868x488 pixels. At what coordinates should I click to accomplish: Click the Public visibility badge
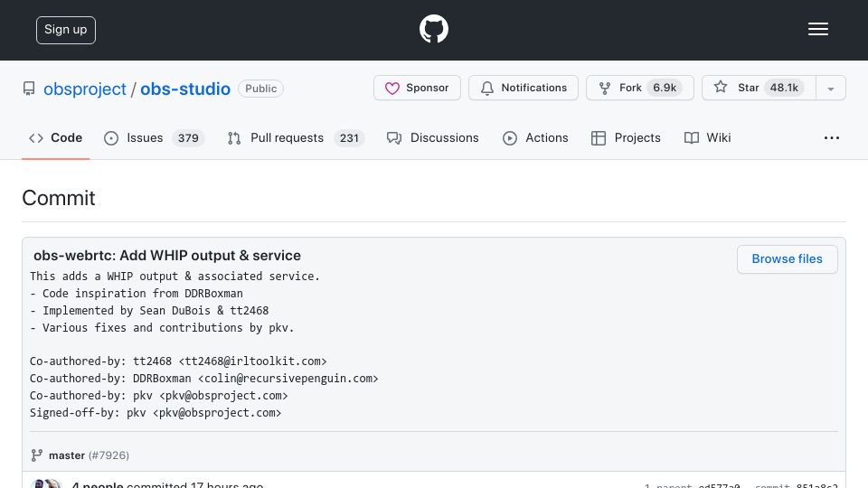click(260, 89)
